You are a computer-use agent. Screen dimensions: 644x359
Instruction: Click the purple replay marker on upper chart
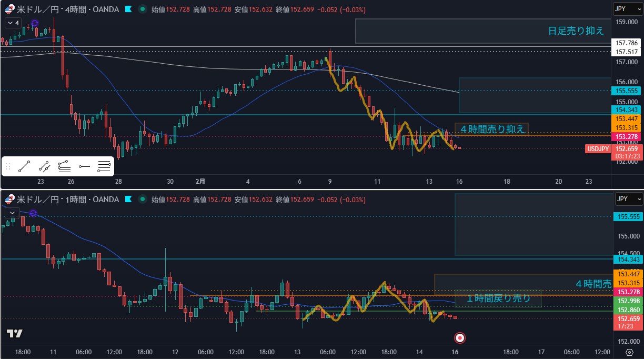35,23
